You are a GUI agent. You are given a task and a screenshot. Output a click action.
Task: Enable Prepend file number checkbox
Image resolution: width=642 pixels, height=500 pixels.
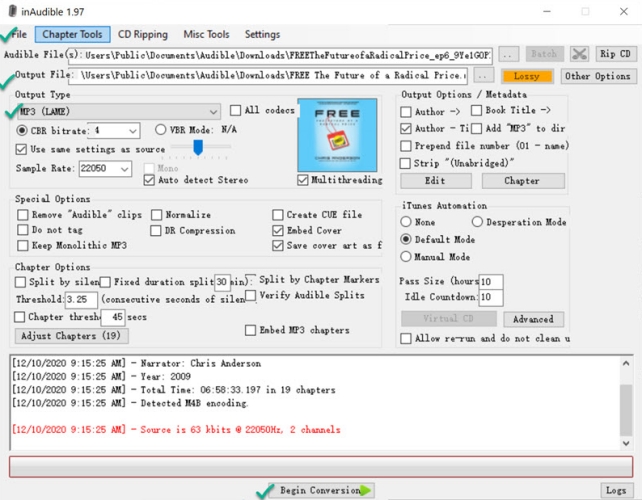[406, 146]
